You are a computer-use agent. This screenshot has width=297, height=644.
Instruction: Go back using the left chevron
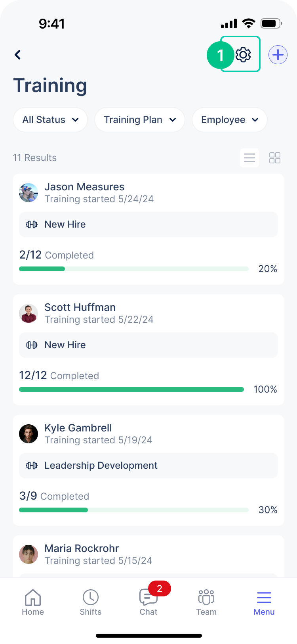[17, 55]
